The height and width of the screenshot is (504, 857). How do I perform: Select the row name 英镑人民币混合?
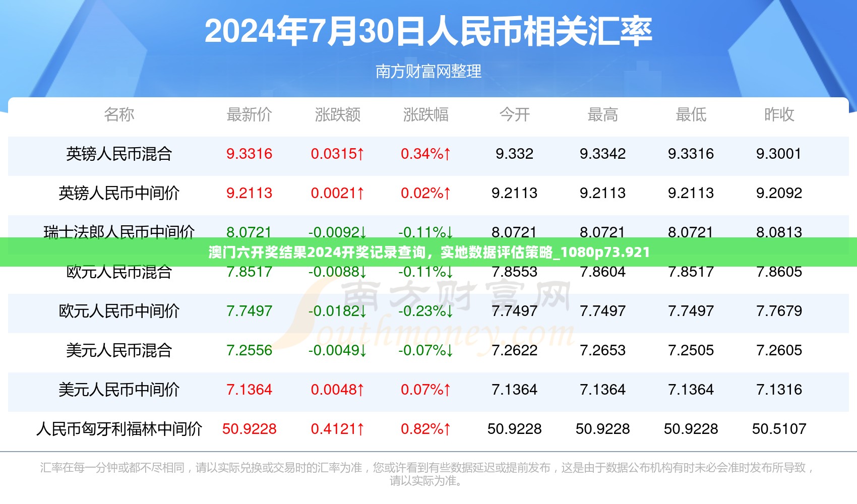tap(119, 154)
